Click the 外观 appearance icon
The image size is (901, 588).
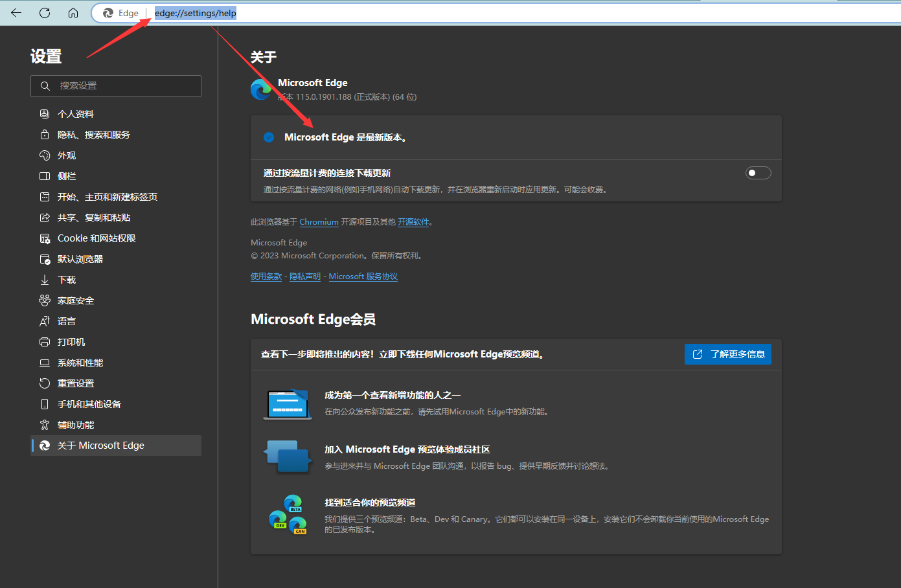coord(45,155)
